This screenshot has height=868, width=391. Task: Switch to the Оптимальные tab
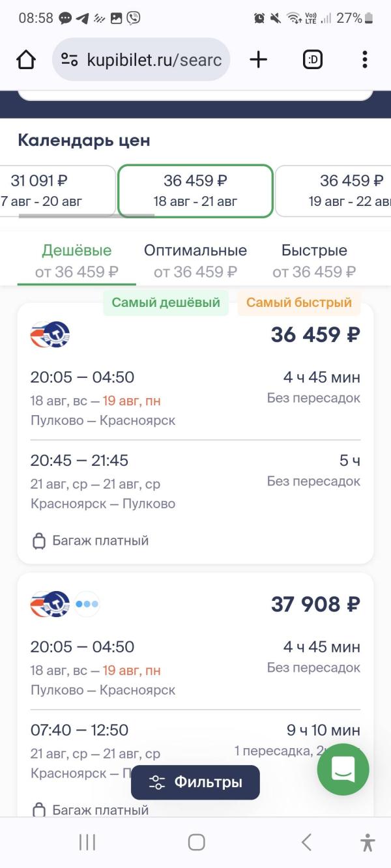(195, 260)
